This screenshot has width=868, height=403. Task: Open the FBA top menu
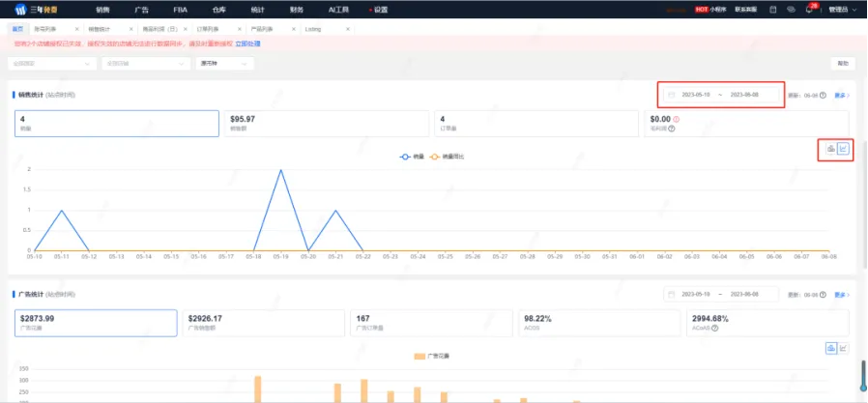(181, 10)
